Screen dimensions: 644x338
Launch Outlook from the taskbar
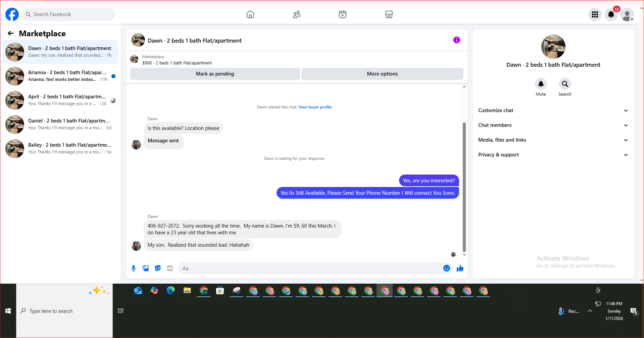138,291
